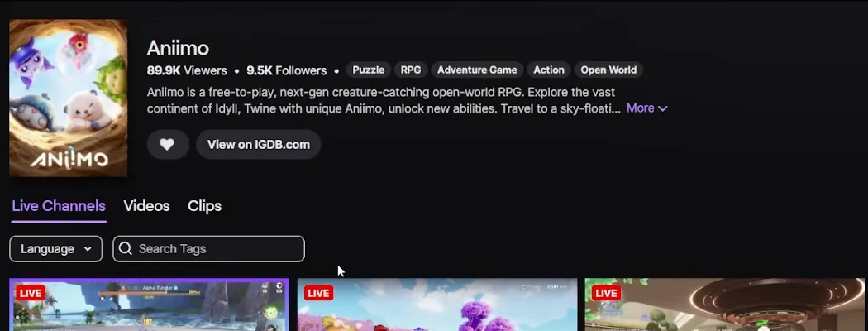The image size is (868, 331).
Task: Click the 9.5K Followers count
Action: point(287,70)
